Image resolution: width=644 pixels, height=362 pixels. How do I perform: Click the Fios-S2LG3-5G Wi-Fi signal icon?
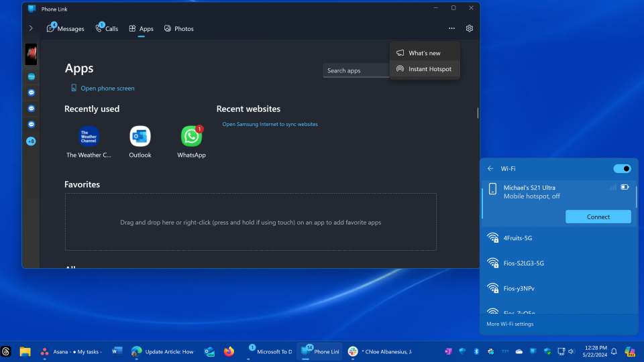493,263
